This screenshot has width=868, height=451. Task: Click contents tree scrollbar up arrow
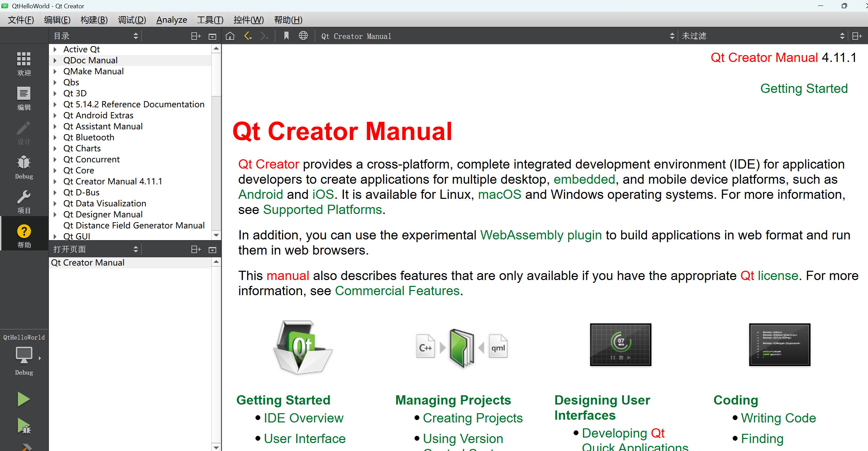216,49
